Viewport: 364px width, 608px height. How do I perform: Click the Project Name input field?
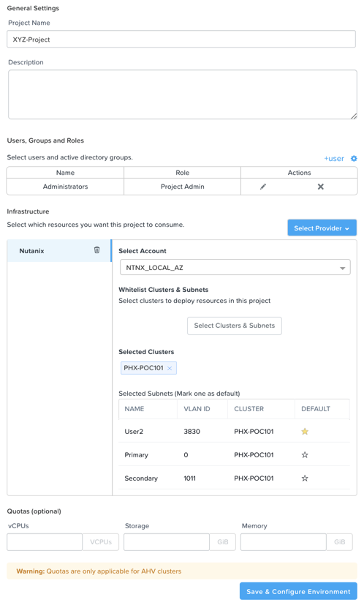181,40
